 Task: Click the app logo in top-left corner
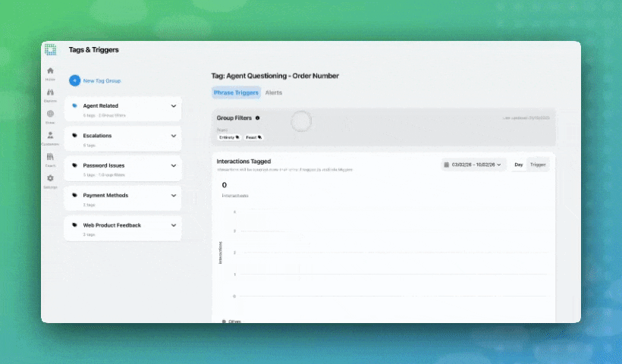click(x=51, y=50)
